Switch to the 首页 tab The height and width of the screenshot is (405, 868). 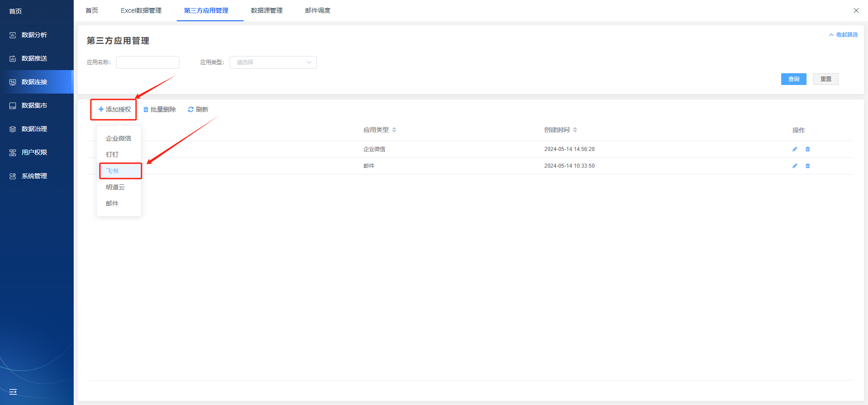click(92, 10)
